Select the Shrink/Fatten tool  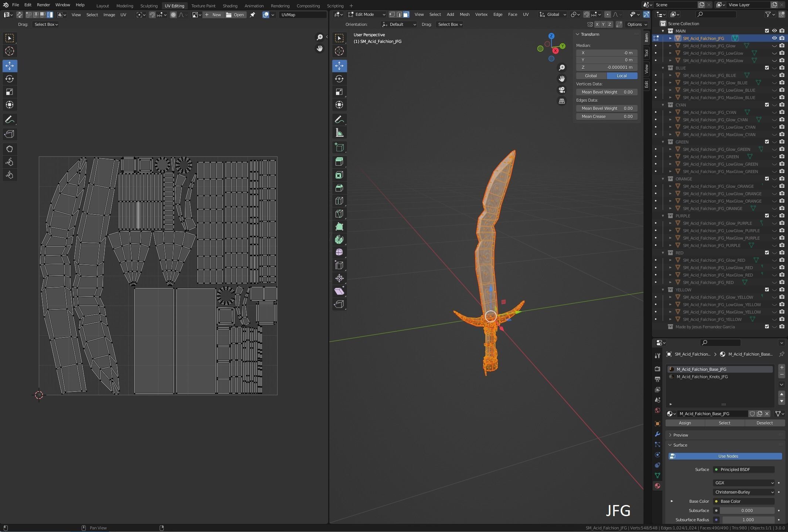click(x=339, y=278)
